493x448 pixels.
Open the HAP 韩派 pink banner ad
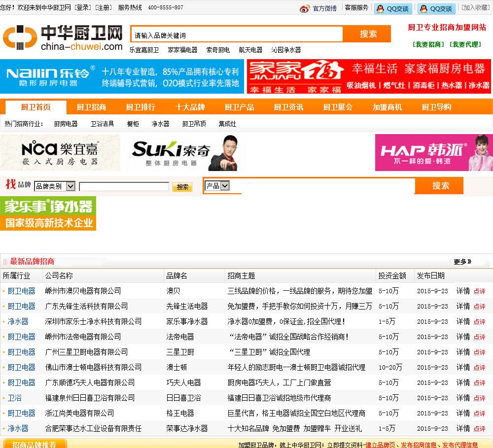tap(434, 152)
